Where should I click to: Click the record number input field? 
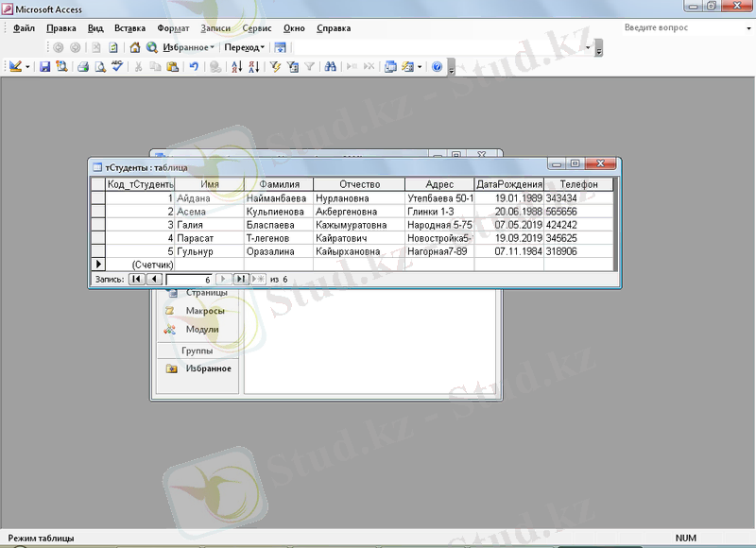[188, 280]
